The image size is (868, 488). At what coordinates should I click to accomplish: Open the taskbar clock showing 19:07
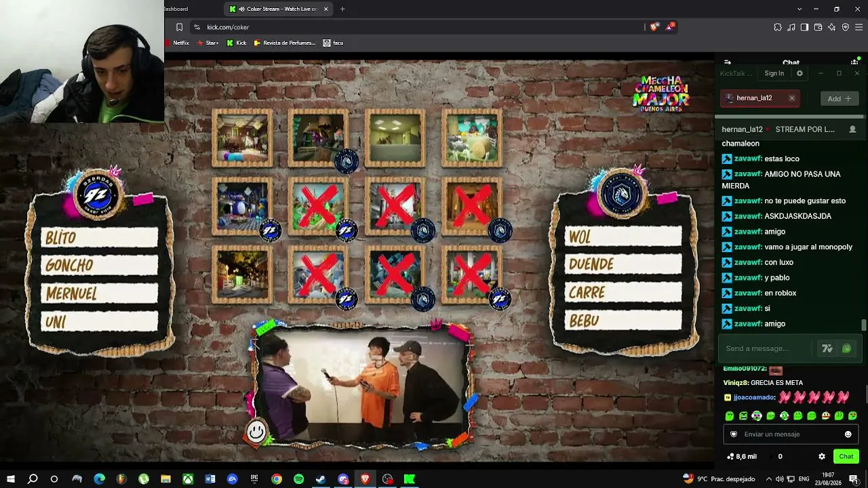click(828, 479)
